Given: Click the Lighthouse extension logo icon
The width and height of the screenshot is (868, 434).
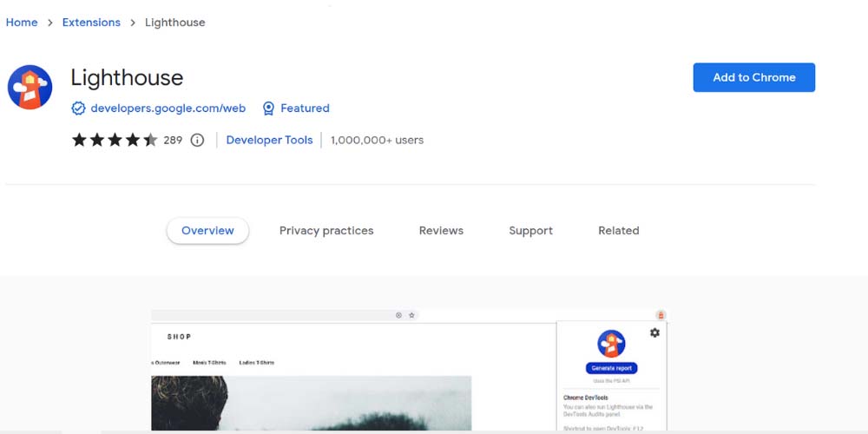Looking at the screenshot, I should [x=30, y=87].
